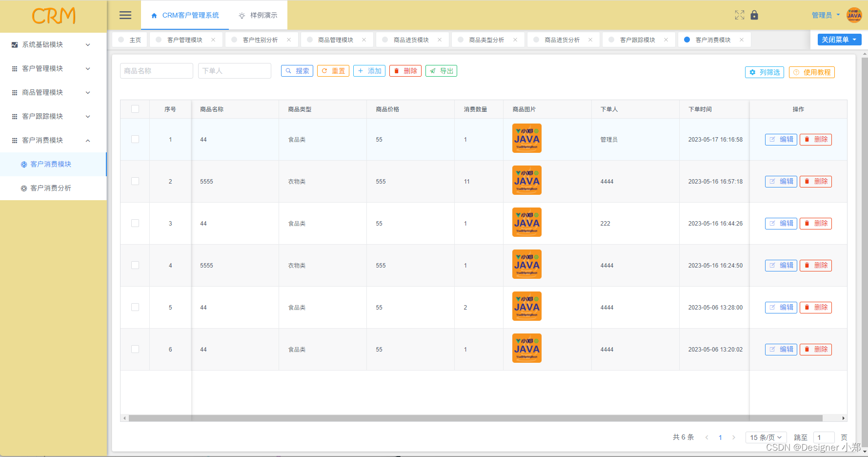Image resolution: width=868 pixels, height=457 pixels.
Task: Check the checkbox for row 3
Action: click(135, 223)
